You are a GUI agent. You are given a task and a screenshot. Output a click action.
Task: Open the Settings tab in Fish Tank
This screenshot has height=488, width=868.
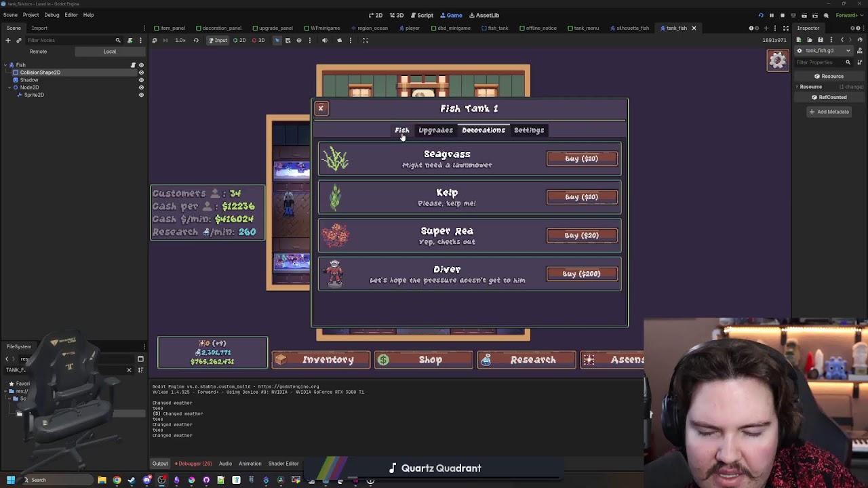pyautogui.click(x=529, y=130)
